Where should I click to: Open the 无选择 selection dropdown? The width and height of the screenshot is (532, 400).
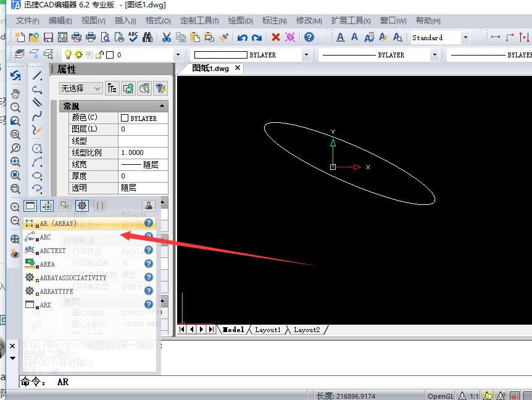[81, 88]
